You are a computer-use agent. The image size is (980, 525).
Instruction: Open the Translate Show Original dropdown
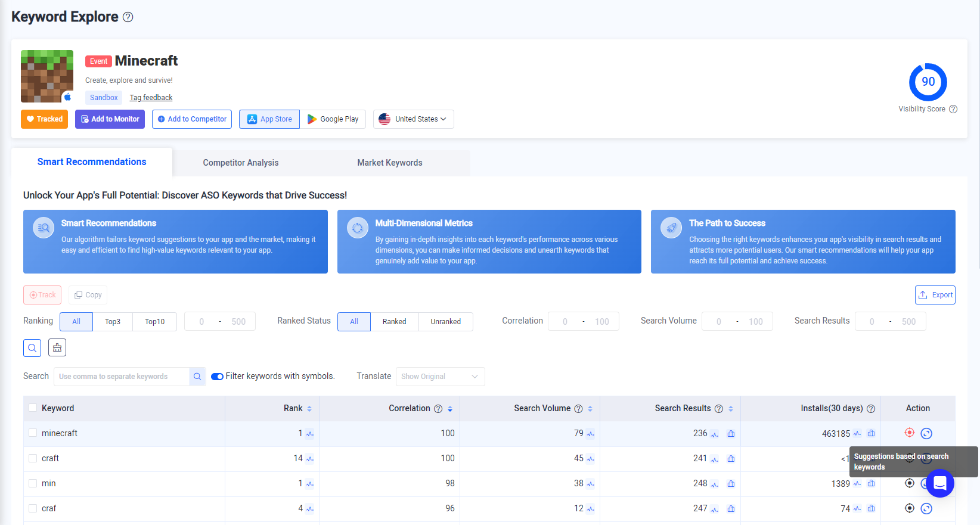(x=441, y=377)
